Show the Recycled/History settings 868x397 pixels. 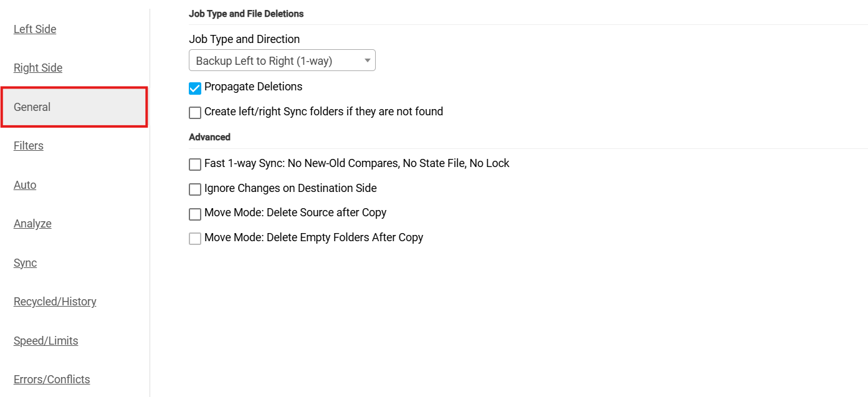[x=55, y=302]
